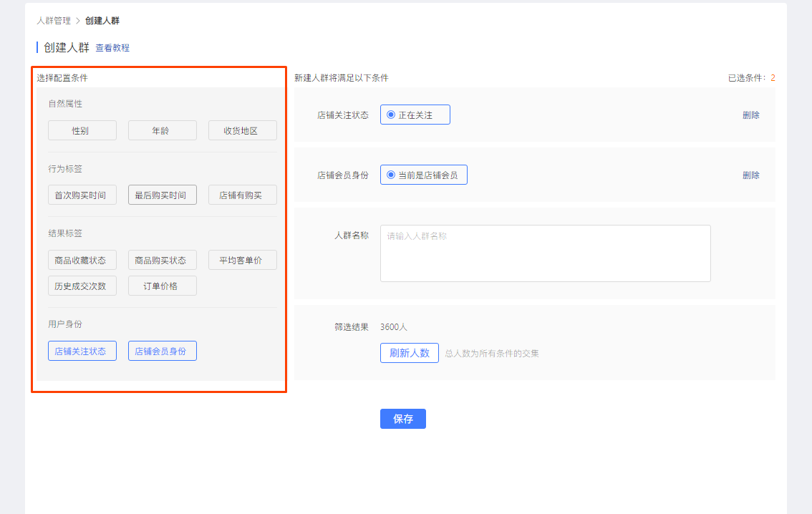Choose the 历史成交次数 tag

[x=82, y=286]
